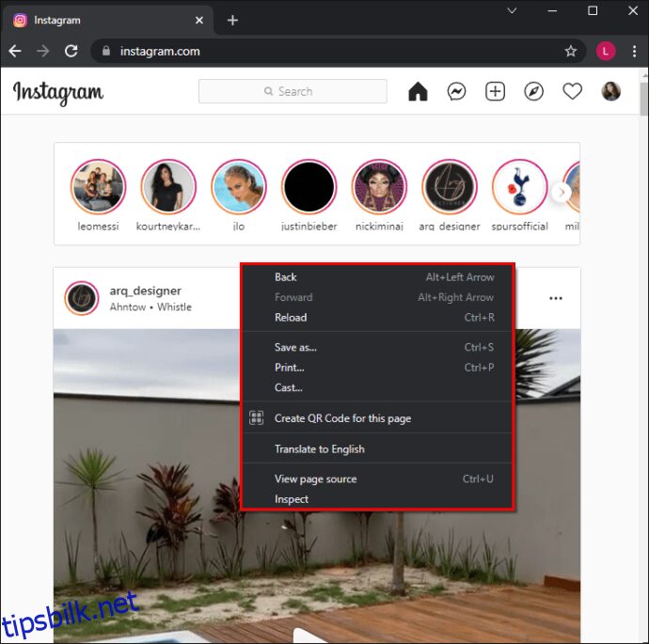Open Messenger direct messages icon
Screen dimensions: 649x644
[456, 91]
